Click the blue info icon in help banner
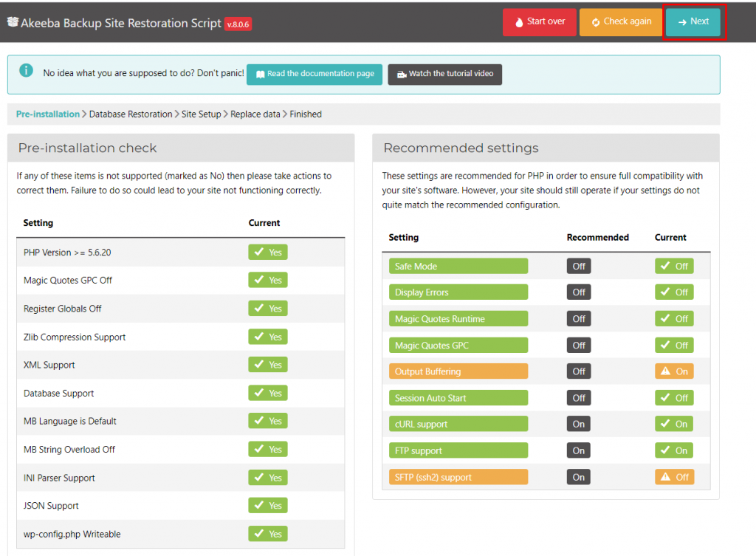The image size is (756, 556). pyautogui.click(x=26, y=71)
